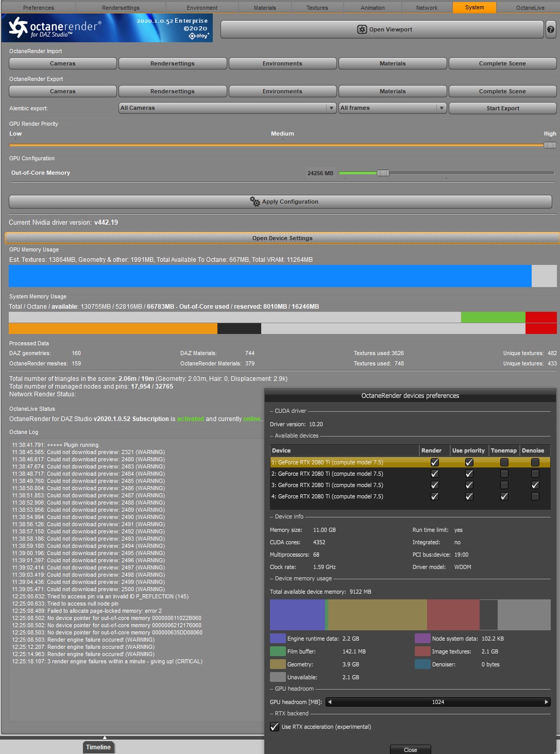Click the Engine runtime data color swatch

click(x=278, y=639)
